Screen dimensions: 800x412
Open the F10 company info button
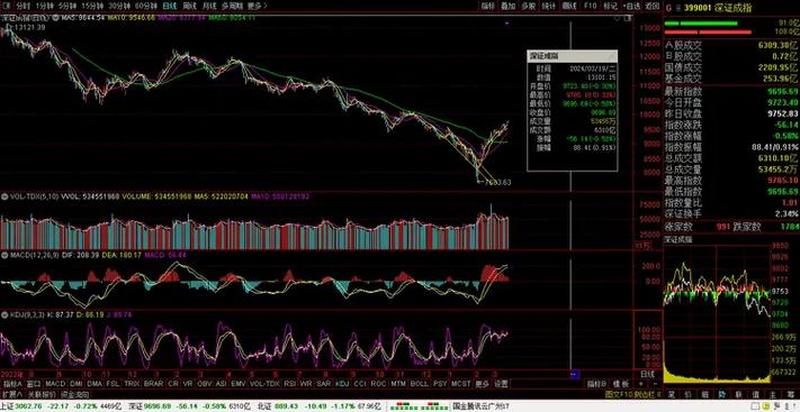tap(590, 6)
